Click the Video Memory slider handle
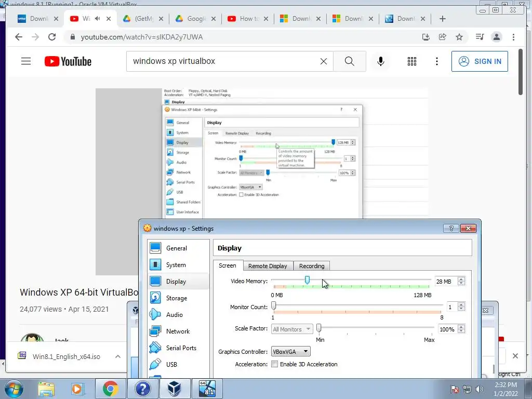Image resolution: width=532 pixels, height=399 pixels. 307,280
